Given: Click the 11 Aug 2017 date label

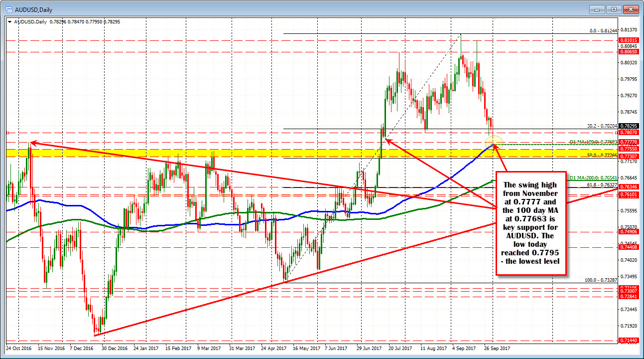Looking at the screenshot, I should 433,348.
